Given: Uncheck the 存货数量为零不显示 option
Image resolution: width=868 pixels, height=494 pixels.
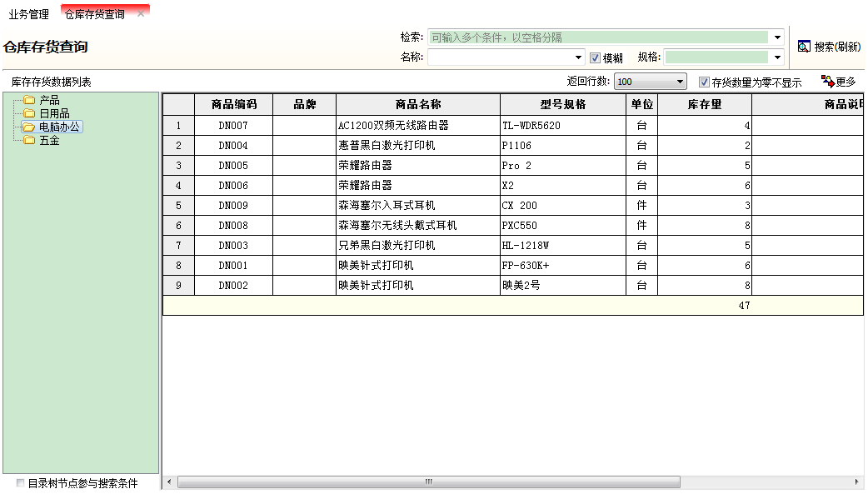Looking at the screenshot, I should point(706,79).
